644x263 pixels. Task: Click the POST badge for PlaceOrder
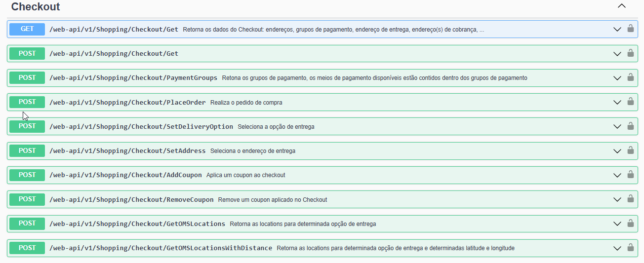[x=27, y=102]
